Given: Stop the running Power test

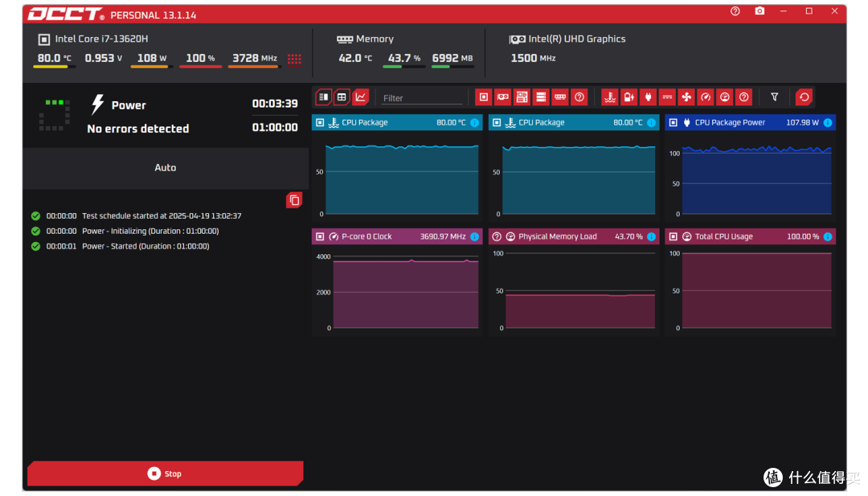Looking at the screenshot, I should [165, 473].
